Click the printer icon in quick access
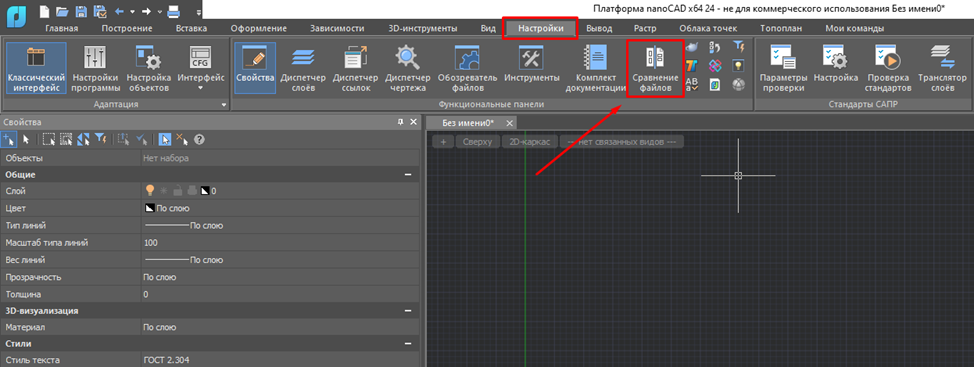 click(173, 11)
